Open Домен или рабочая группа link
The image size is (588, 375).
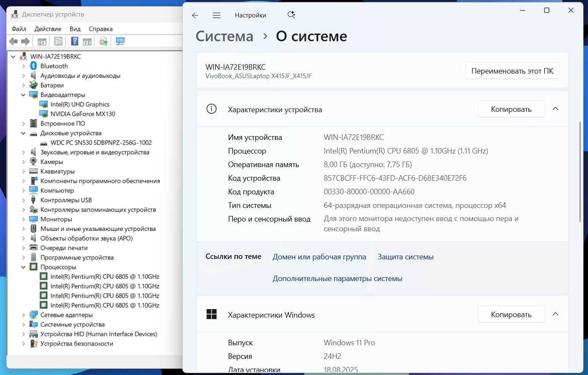[320, 257]
